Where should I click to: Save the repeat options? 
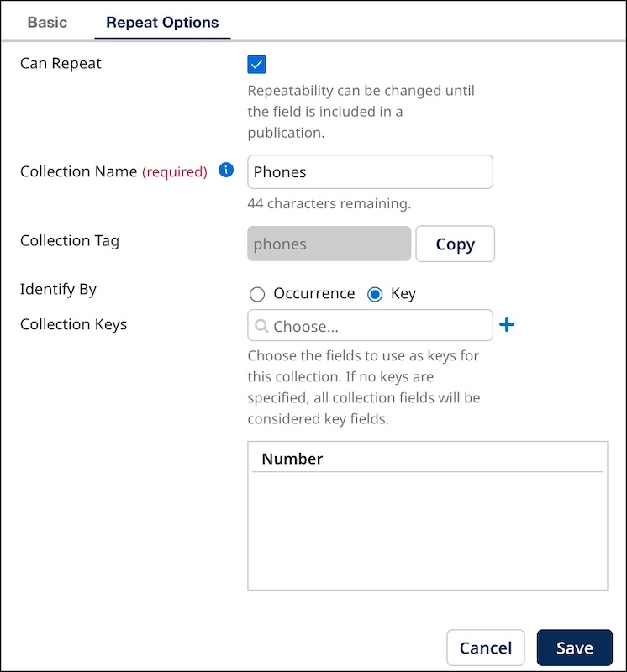(x=575, y=648)
